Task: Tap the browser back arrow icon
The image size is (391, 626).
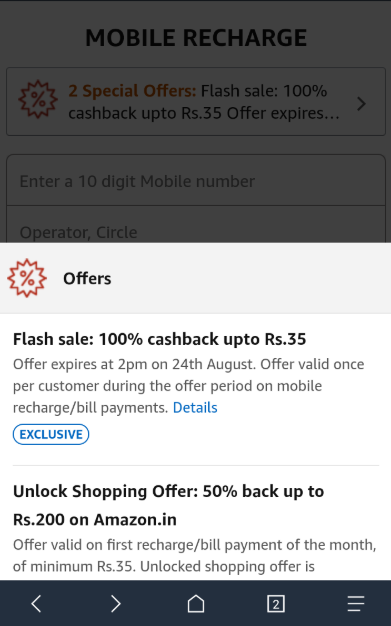Action: click(36, 603)
